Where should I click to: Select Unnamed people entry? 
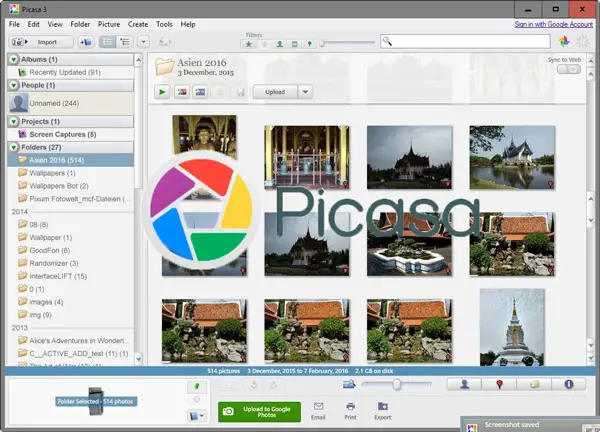coord(70,103)
